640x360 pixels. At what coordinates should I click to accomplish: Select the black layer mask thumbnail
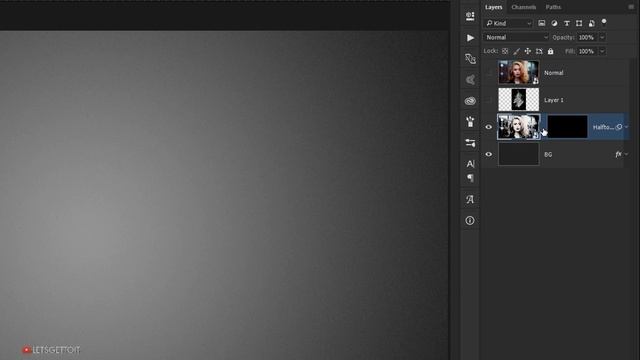[x=567, y=127]
